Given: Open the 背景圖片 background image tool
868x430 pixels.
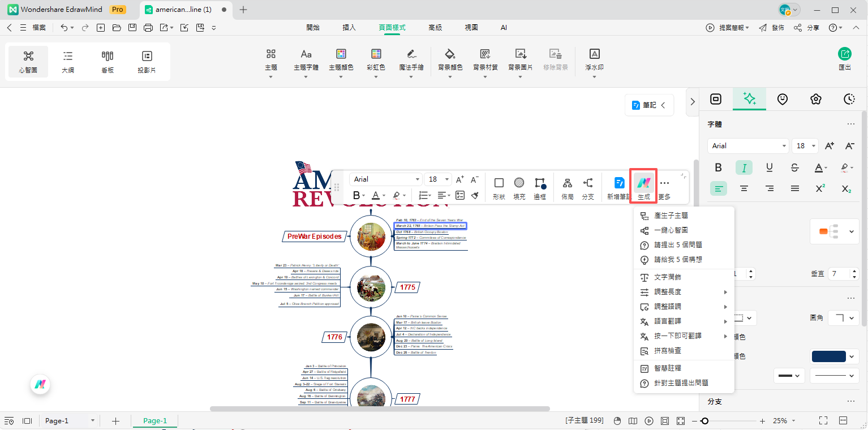Looking at the screenshot, I should (521, 54).
